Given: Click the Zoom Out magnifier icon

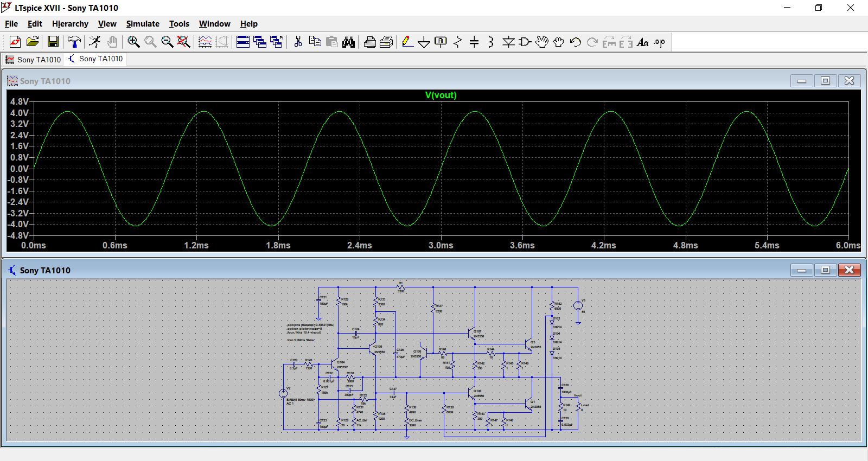Looking at the screenshot, I should pos(167,42).
